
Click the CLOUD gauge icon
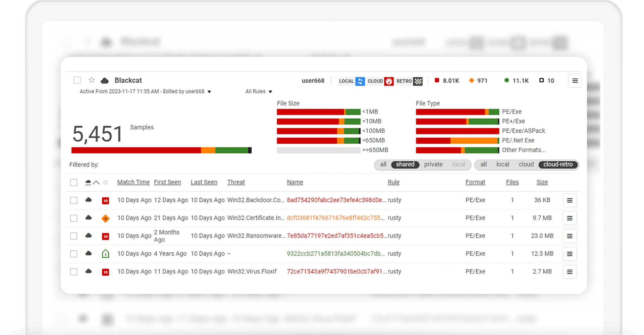389,81
